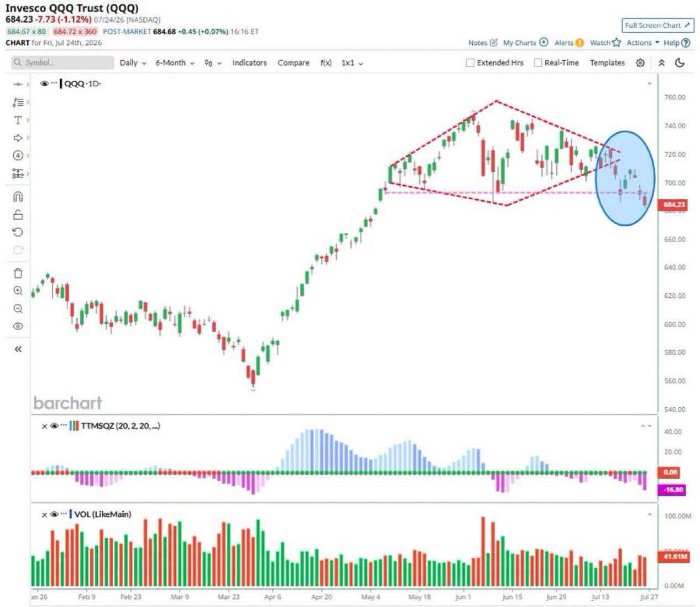The image size is (700, 607).
Task: Open the Alerts link
Action: (x=563, y=43)
